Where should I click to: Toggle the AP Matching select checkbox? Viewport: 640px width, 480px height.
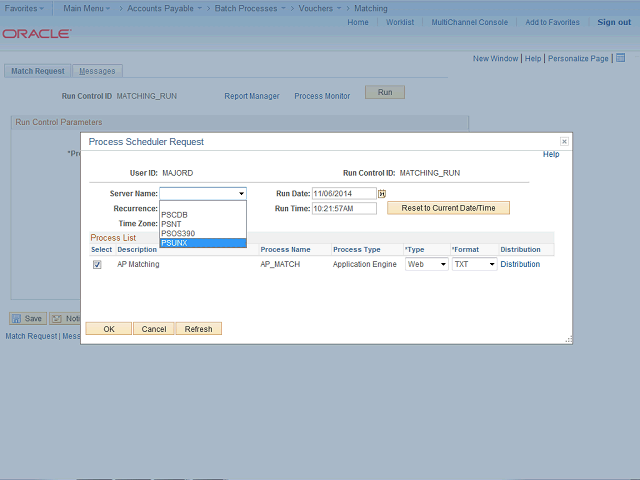pyautogui.click(x=97, y=264)
